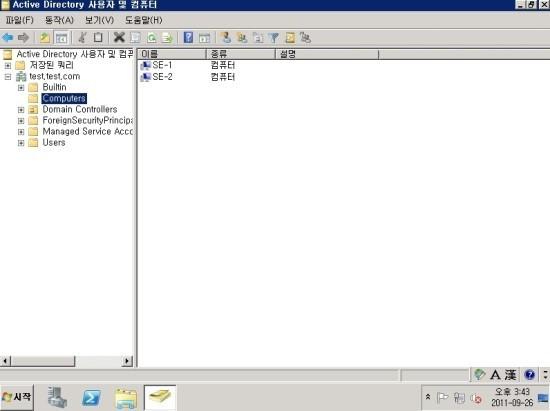
Task: Open the 도움말(H) menu
Action: [143, 20]
